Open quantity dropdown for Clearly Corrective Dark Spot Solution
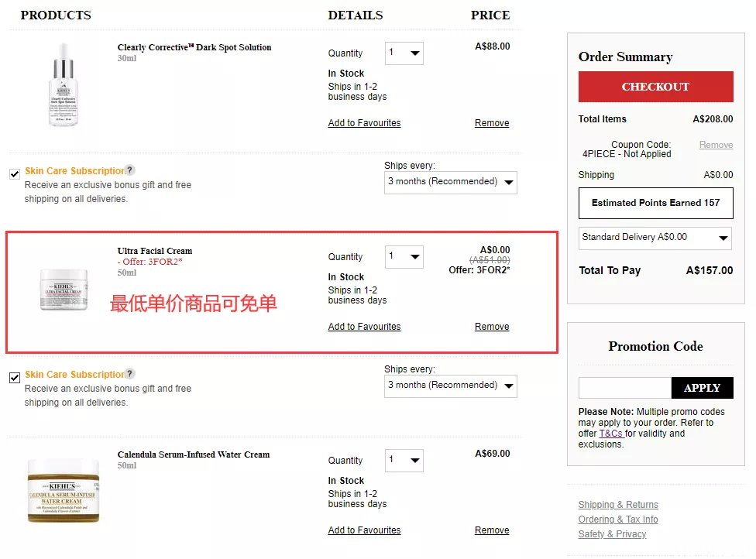 pyautogui.click(x=404, y=53)
